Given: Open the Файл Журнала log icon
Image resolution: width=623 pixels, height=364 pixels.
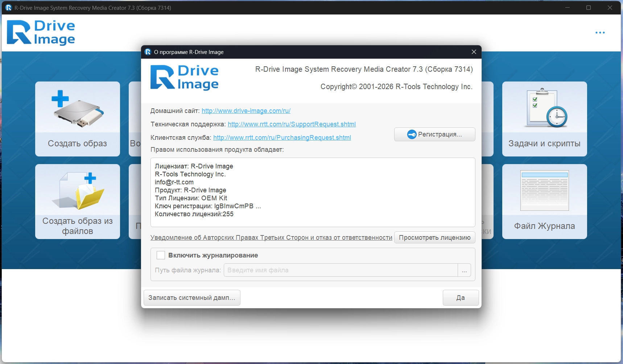Looking at the screenshot, I should (x=545, y=191).
